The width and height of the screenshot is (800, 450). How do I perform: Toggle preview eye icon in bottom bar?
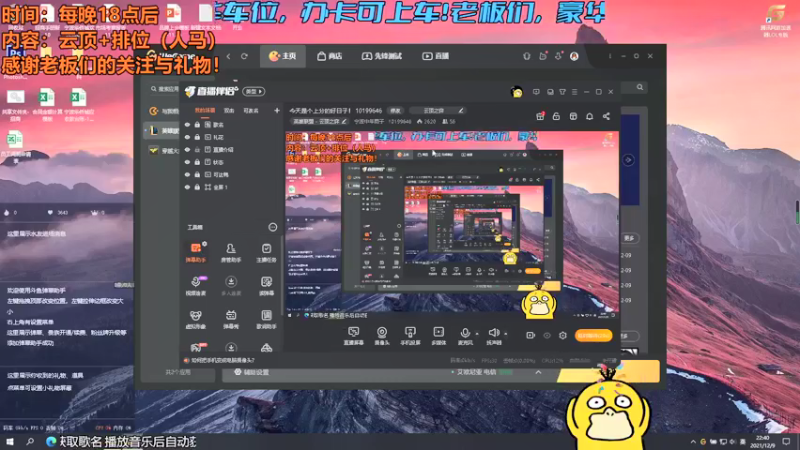547,335
